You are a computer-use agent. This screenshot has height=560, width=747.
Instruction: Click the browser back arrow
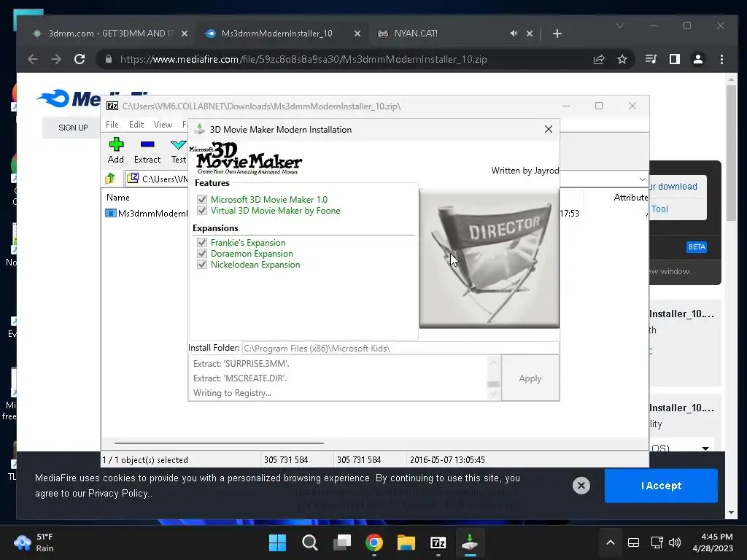33,59
